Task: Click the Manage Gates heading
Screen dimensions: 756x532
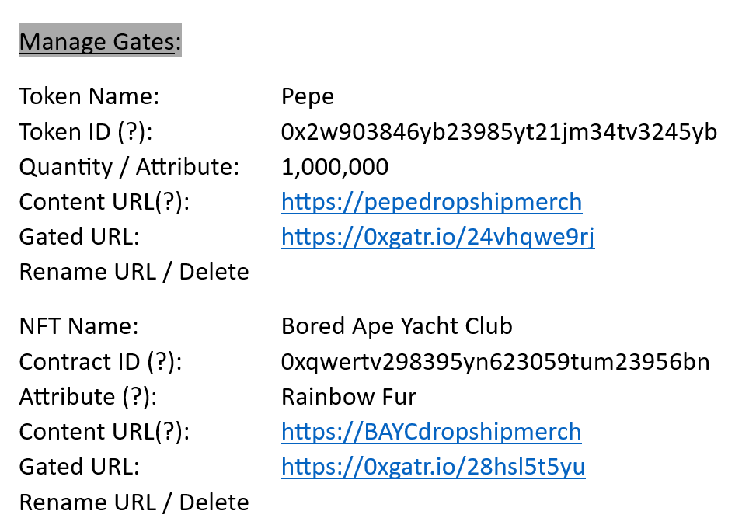Action: (x=99, y=41)
